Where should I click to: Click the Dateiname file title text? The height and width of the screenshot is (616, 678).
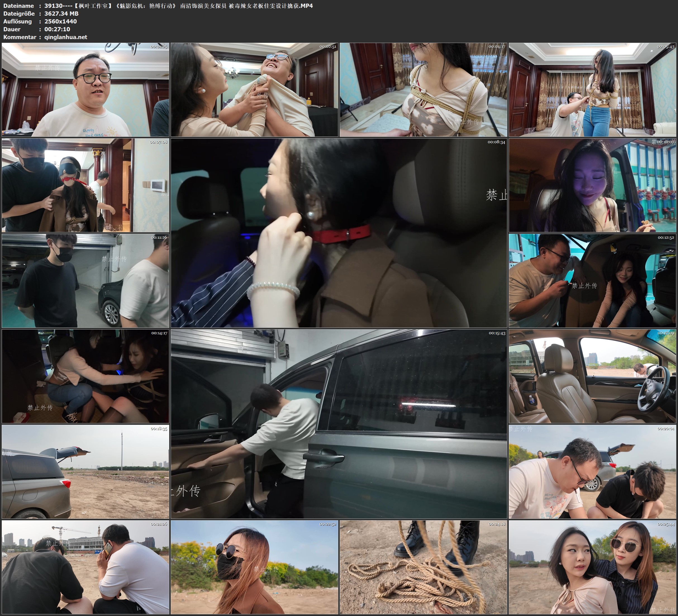click(178, 6)
